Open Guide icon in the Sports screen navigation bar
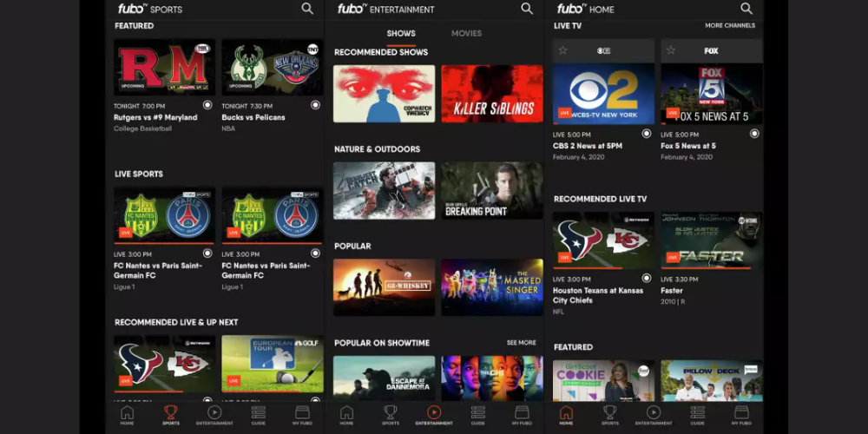The image size is (868, 434). 258,414
